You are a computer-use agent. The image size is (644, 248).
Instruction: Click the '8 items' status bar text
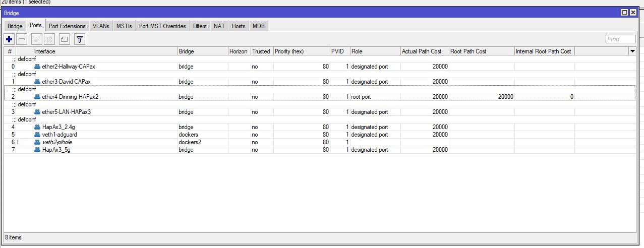tap(13, 237)
